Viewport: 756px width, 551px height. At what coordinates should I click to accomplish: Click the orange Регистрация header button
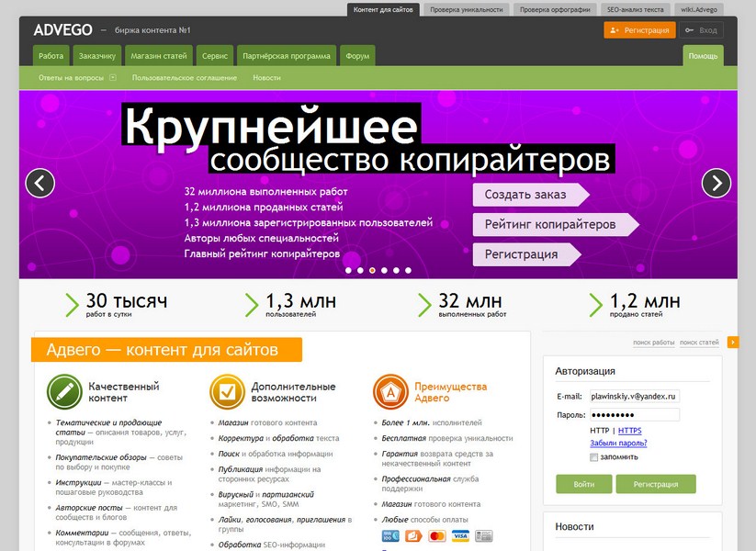[x=640, y=30]
